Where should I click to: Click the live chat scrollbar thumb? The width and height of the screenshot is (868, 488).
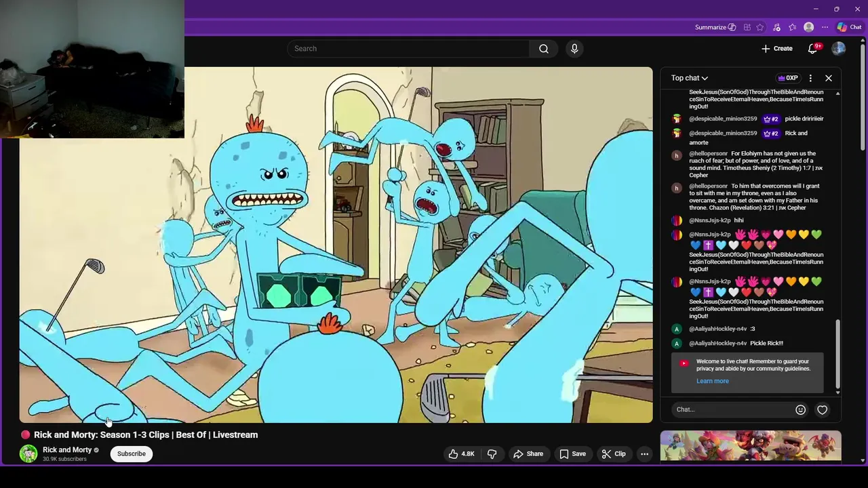pyautogui.click(x=838, y=353)
